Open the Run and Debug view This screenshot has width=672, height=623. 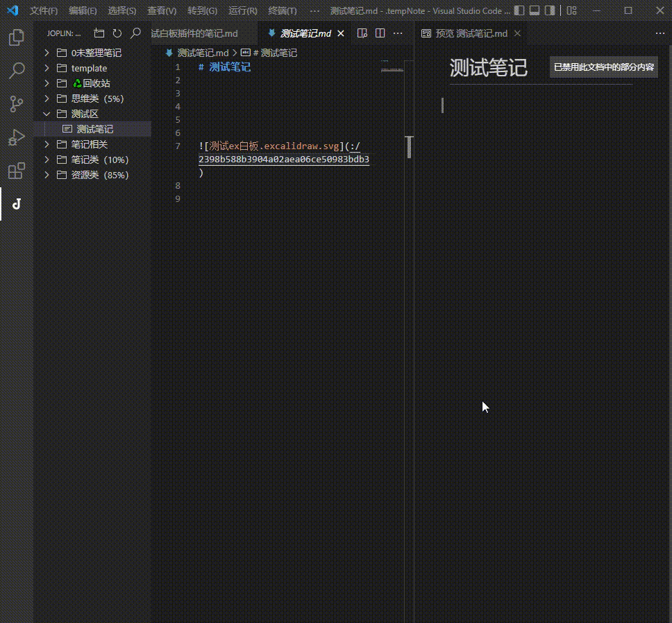16,137
